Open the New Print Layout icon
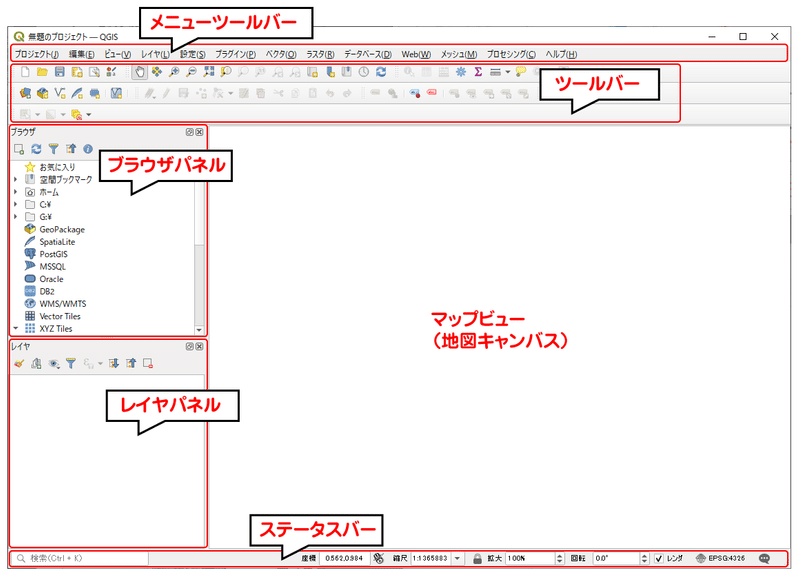 click(x=77, y=72)
